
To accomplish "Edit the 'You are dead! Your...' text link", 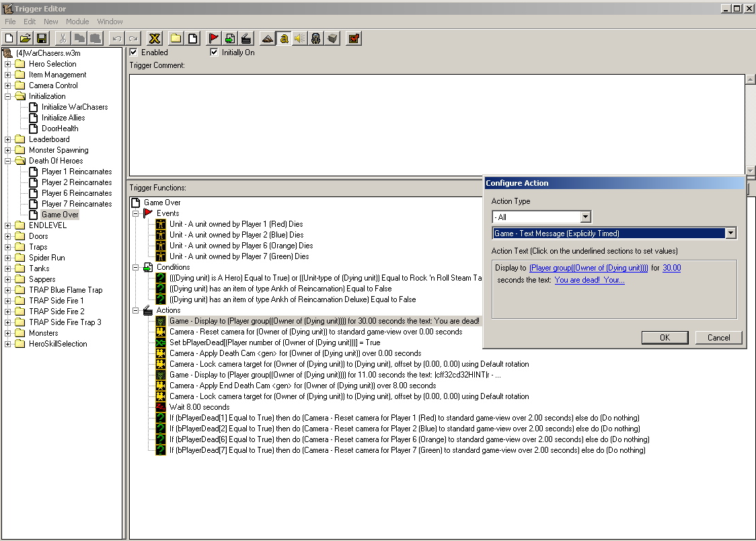I will (590, 280).
